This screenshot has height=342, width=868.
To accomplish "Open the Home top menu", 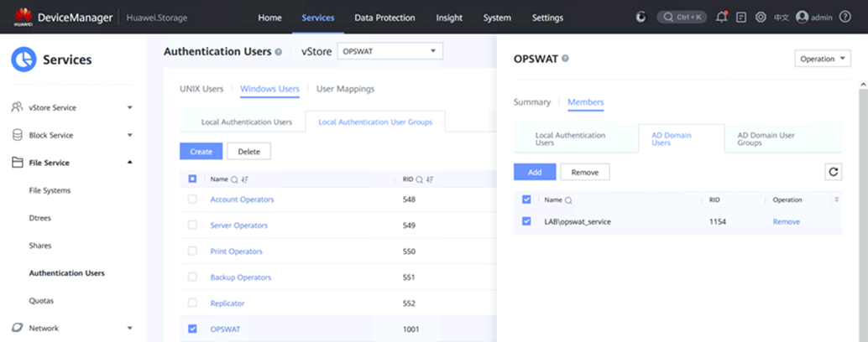I will tap(269, 18).
